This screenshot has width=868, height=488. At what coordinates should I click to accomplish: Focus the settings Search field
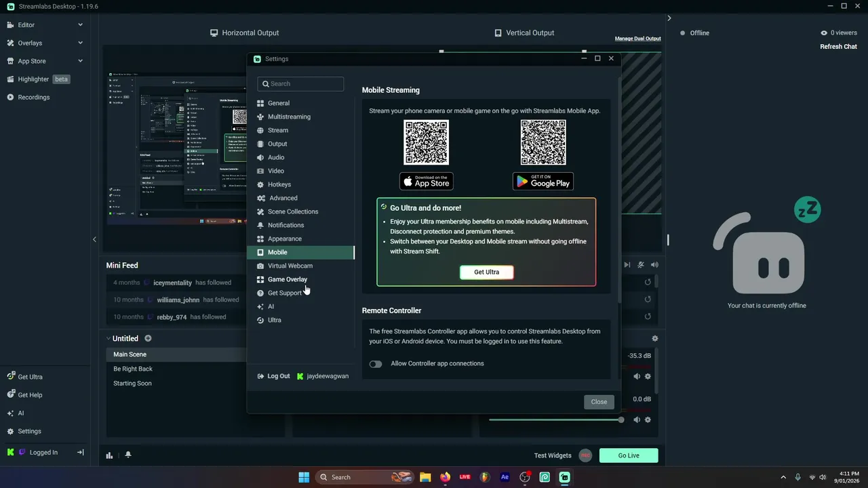click(x=300, y=84)
